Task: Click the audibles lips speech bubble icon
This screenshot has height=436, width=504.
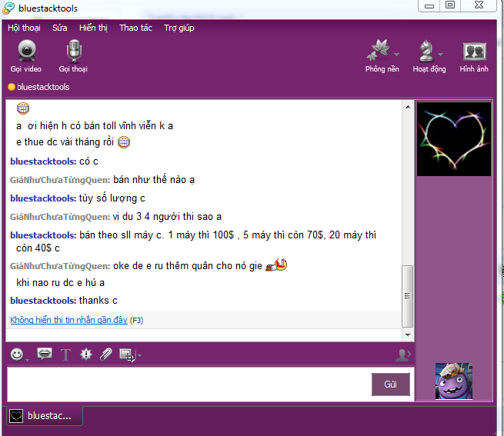Action: pos(45,354)
